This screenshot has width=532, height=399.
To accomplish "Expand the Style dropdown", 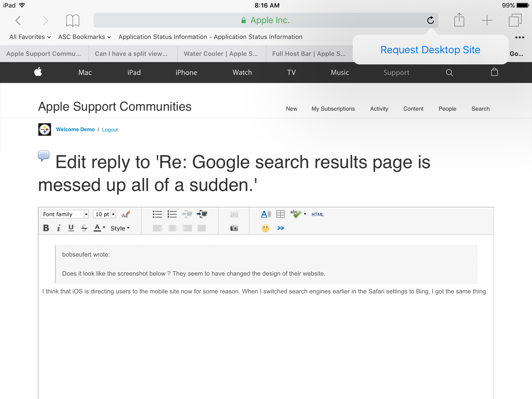I will click(x=120, y=228).
